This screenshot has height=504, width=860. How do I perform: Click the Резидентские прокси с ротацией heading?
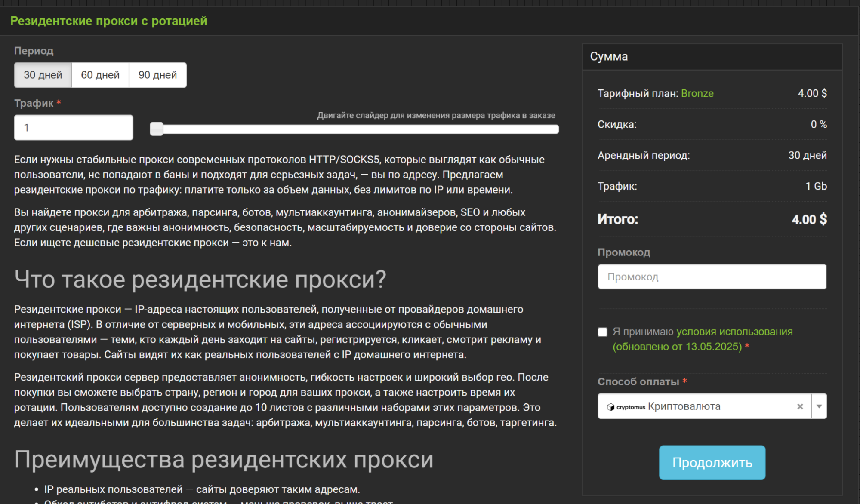(x=108, y=20)
